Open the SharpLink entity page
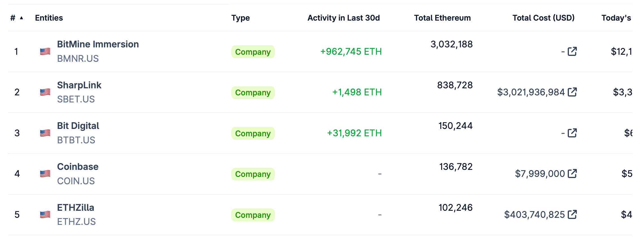Viewport: 644px width, 237px height. coord(79,85)
